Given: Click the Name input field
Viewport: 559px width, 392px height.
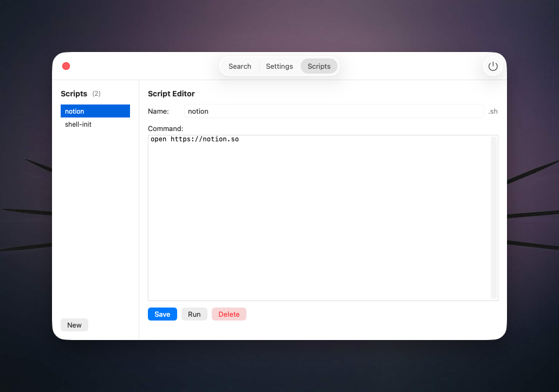Looking at the screenshot, I should click(x=334, y=111).
